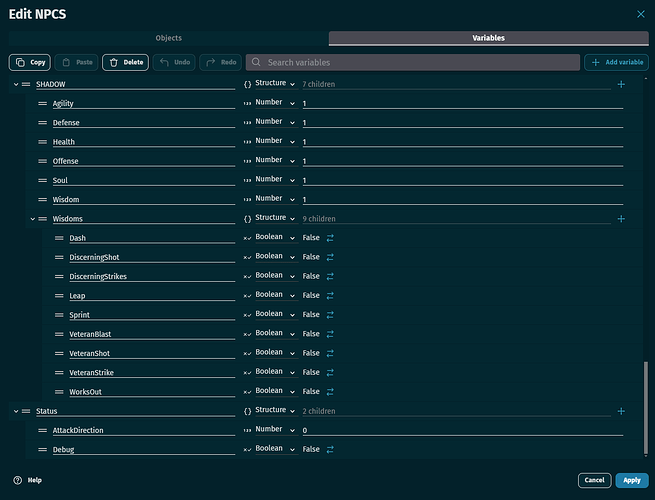Delete the selected variable
The height and width of the screenshot is (500, 655).
(x=125, y=62)
